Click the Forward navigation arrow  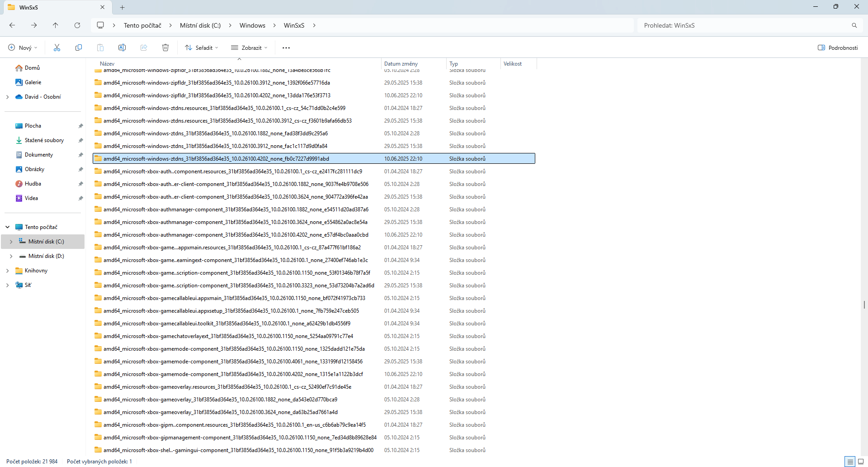[34, 25]
